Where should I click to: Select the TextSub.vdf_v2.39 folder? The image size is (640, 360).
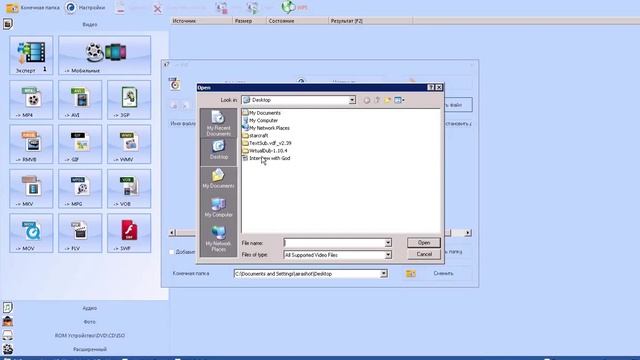[267, 143]
